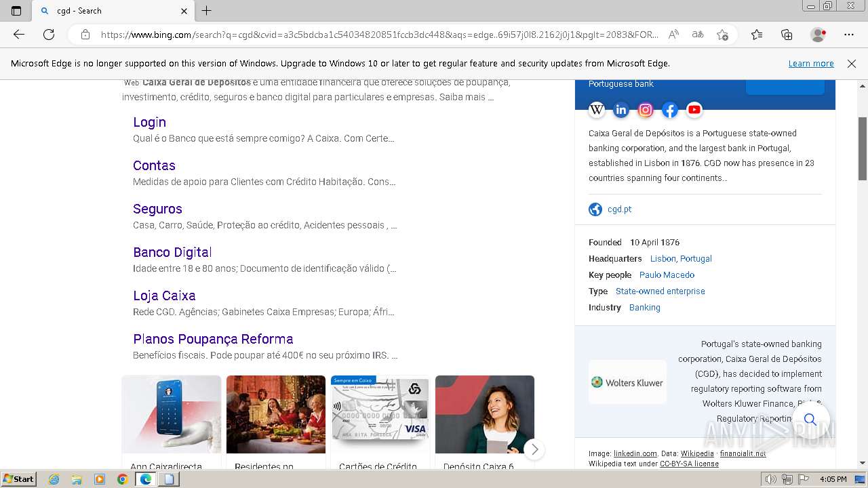The width and height of the screenshot is (868, 488).
Task: Click the vertical page scrollbar thumb
Action: (x=863, y=148)
